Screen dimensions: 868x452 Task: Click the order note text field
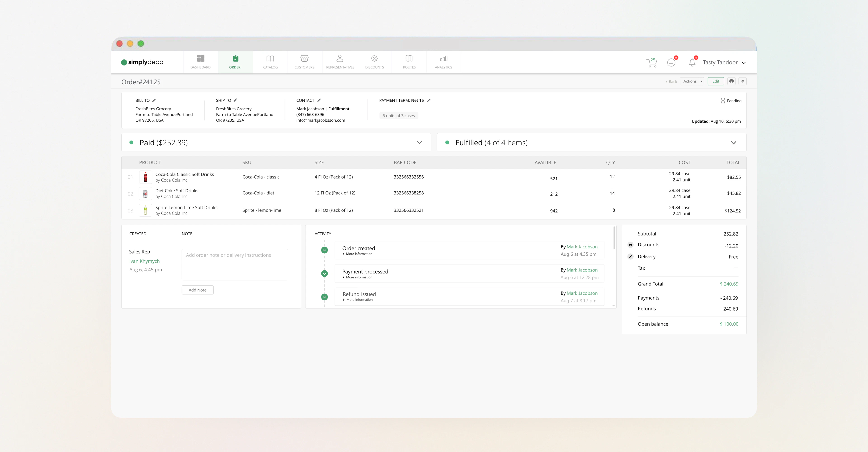click(x=235, y=264)
